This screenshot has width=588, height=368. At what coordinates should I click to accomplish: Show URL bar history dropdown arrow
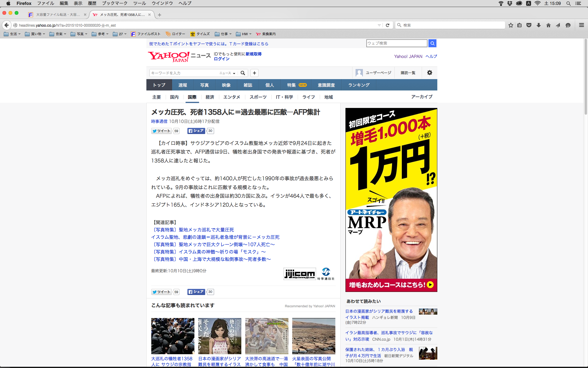click(x=379, y=25)
